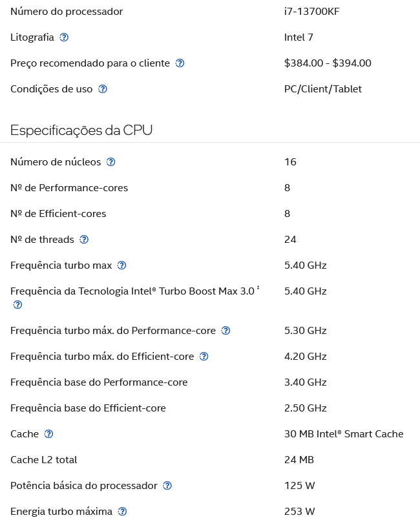The image size is (420, 531).
Task: Click the question mark beside Condições de uso
Action: click(x=103, y=89)
